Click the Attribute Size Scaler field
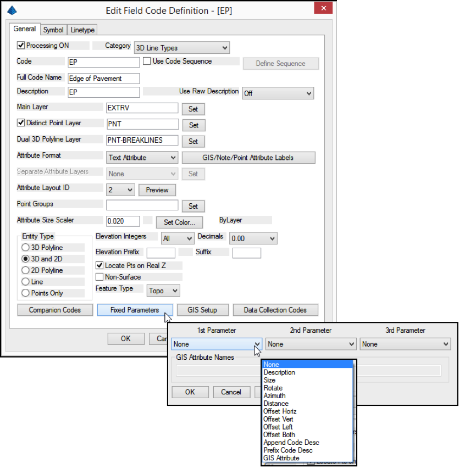Image resolution: width=476 pixels, height=474 pixels. tap(123, 221)
